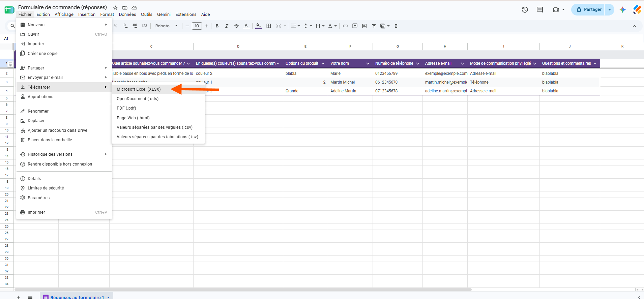Open the Options du produit filter dropdown
The width and height of the screenshot is (644, 299).
point(323,63)
